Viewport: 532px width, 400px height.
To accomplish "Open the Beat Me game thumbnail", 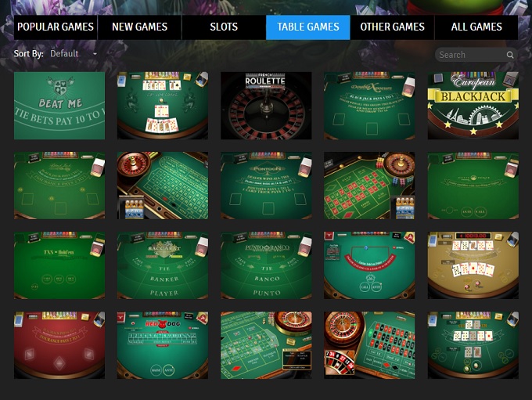I will pos(59,106).
